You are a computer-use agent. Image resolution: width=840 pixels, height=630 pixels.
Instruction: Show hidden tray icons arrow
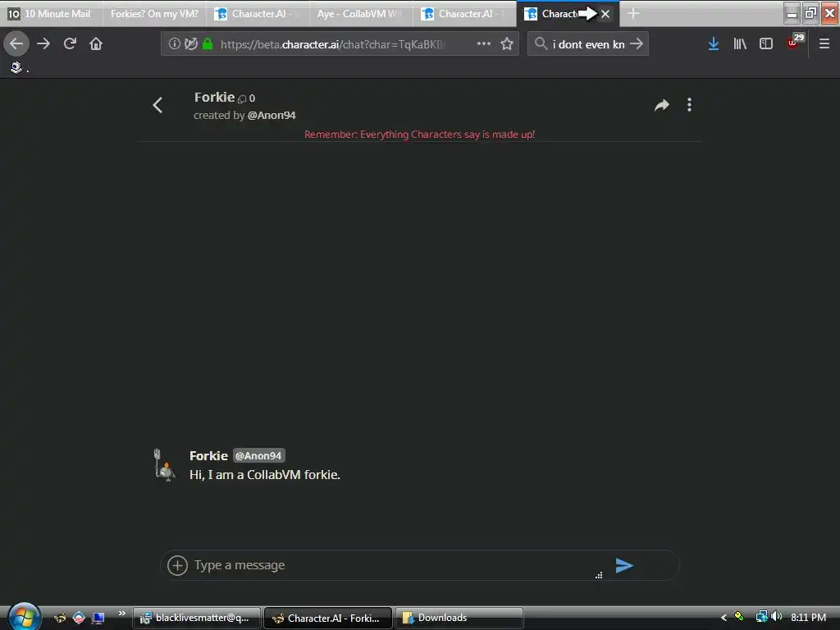[724, 618]
